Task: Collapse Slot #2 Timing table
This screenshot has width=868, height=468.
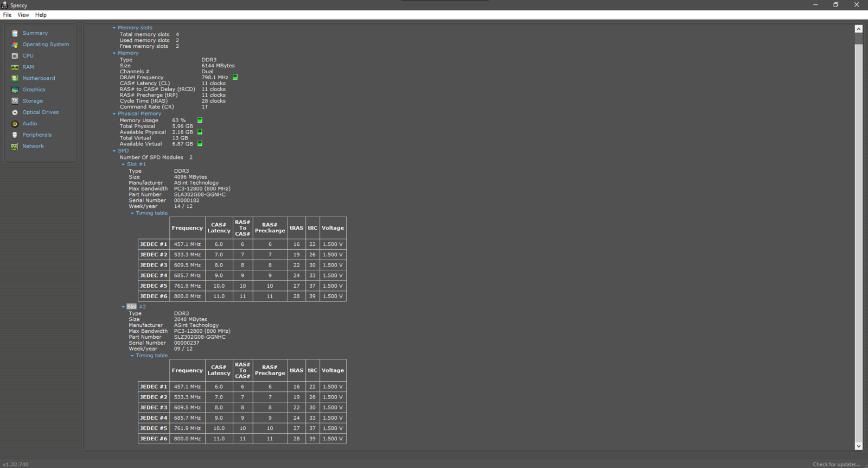Action: [132, 356]
